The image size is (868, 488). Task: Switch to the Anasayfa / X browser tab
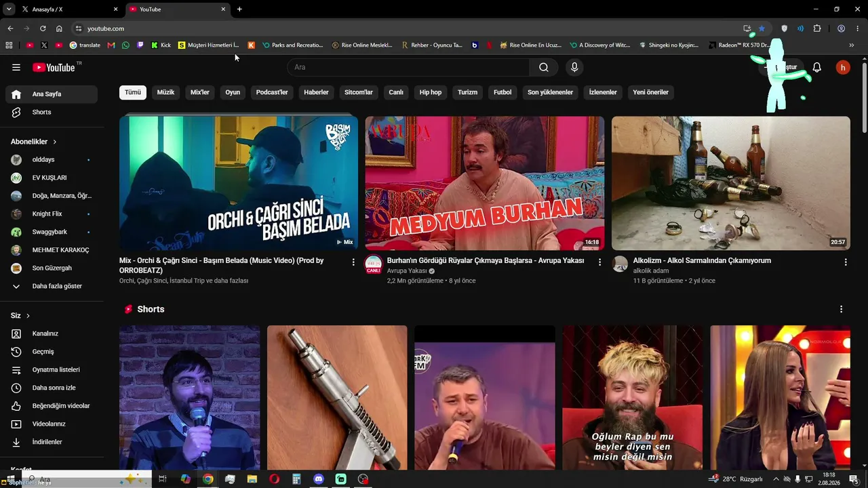69,9
